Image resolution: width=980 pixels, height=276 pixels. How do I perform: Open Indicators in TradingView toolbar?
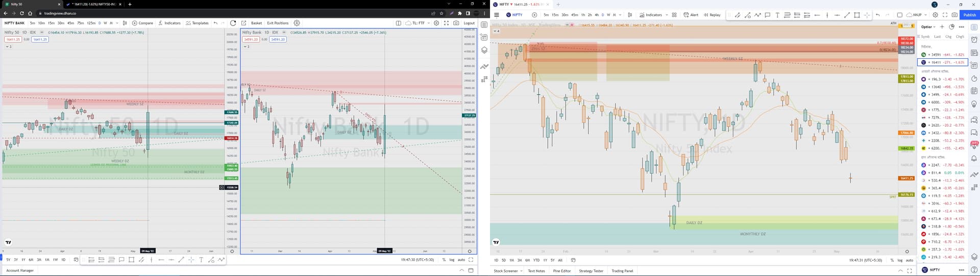click(651, 15)
